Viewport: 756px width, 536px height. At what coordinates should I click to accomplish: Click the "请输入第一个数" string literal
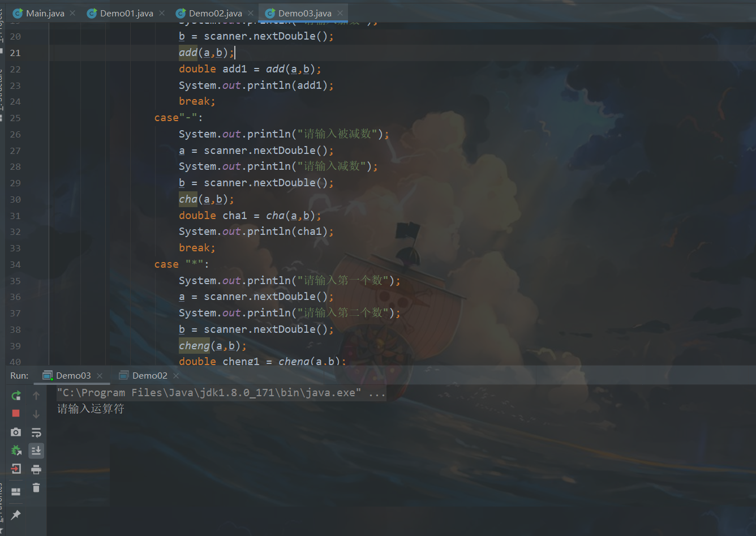coord(343,281)
